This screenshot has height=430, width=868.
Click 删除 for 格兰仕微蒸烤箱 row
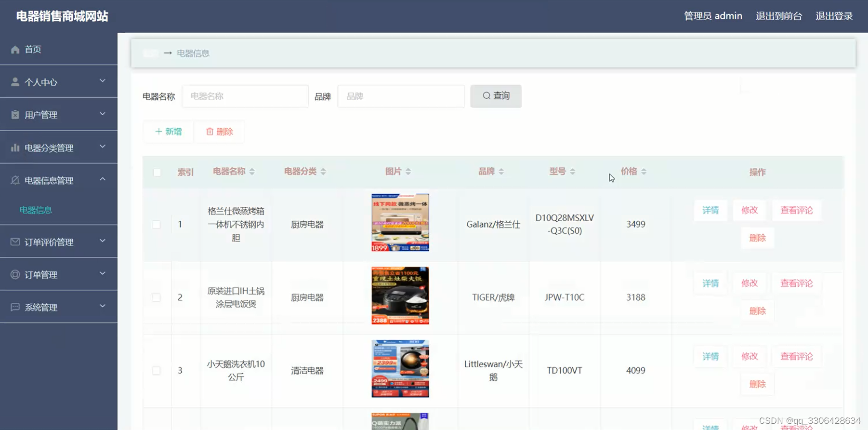(x=758, y=238)
